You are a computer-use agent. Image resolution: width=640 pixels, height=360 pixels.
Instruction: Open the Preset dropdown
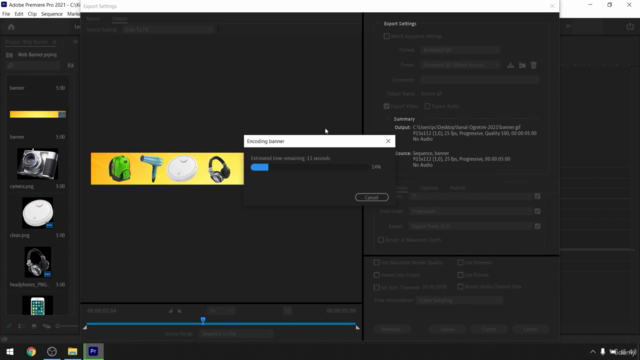pos(460,65)
